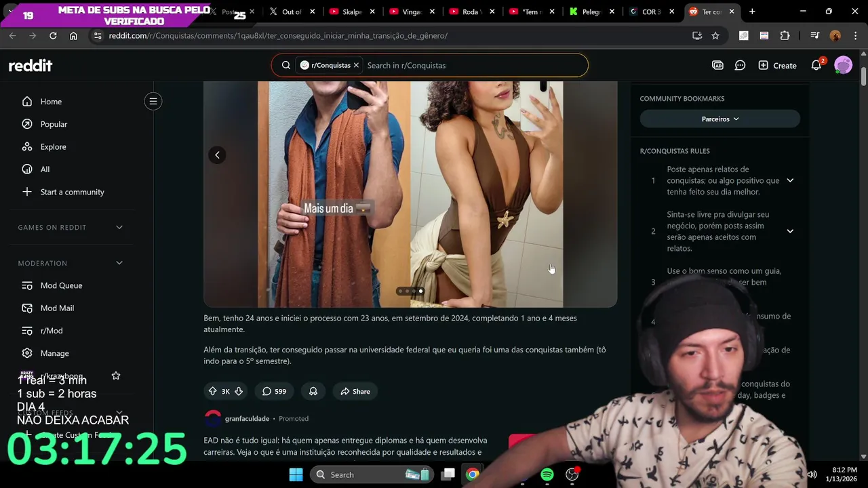Open a new browser tab
Viewport: 868px width, 488px height.
tap(752, 12)
